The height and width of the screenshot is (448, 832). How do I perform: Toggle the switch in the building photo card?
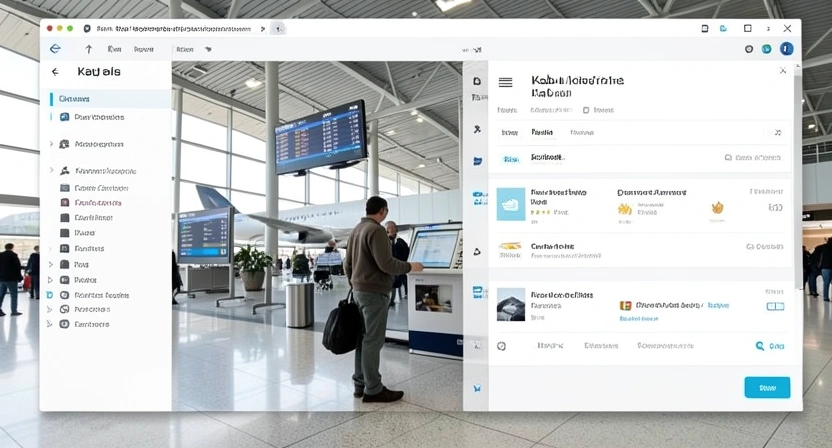click(775, 306)
